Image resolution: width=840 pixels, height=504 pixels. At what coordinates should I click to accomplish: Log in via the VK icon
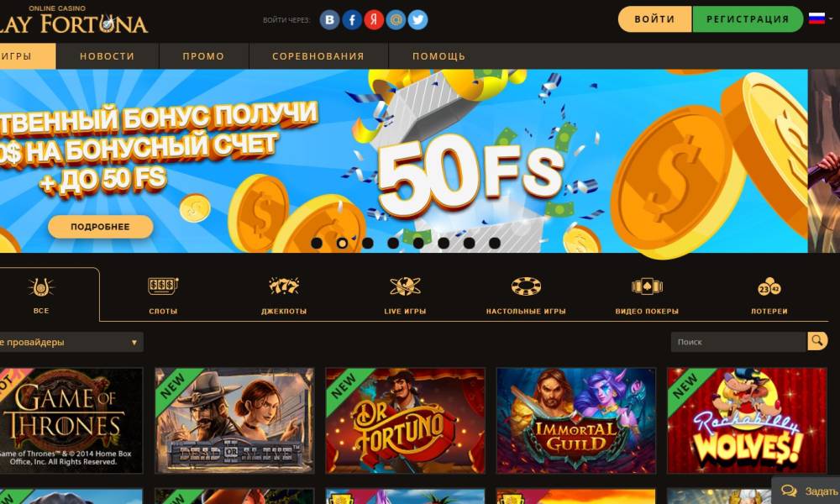pos(329,20)
